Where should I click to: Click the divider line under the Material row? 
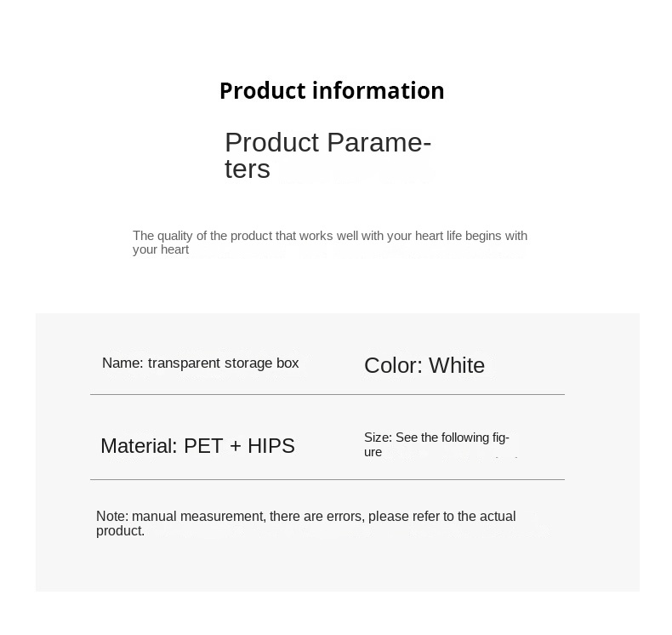tap(327, 479)
